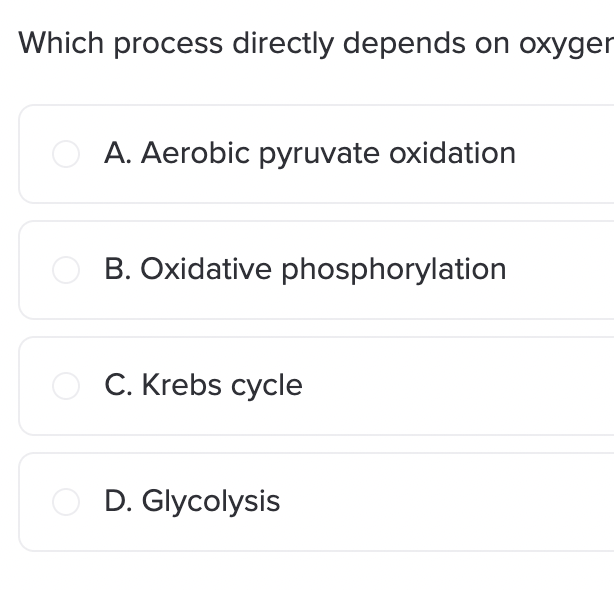Click the letter "B." prefix
Viewport: 614px width, 590px height.
point(118,269)
